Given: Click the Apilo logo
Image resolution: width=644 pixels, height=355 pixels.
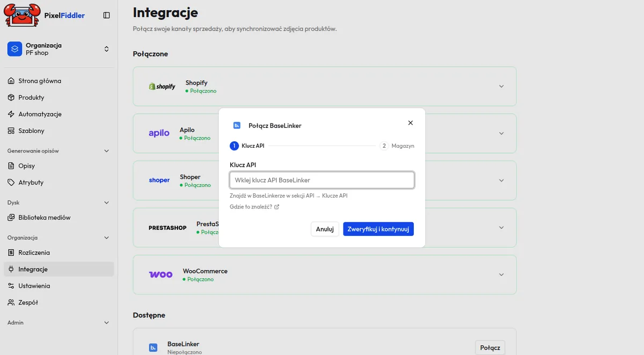Looking at the screenshot, I should point(159,133).
